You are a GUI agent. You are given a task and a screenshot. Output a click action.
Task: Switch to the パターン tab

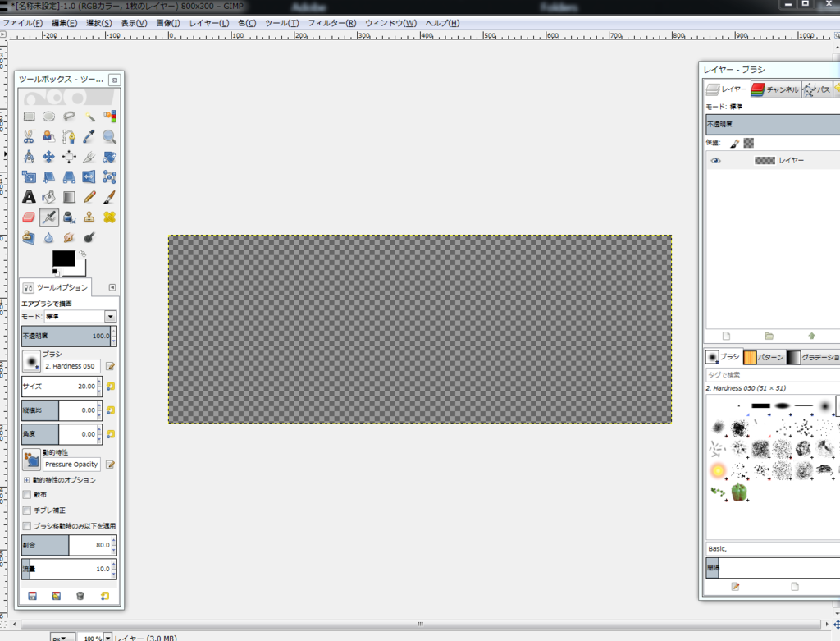(764, 357)
